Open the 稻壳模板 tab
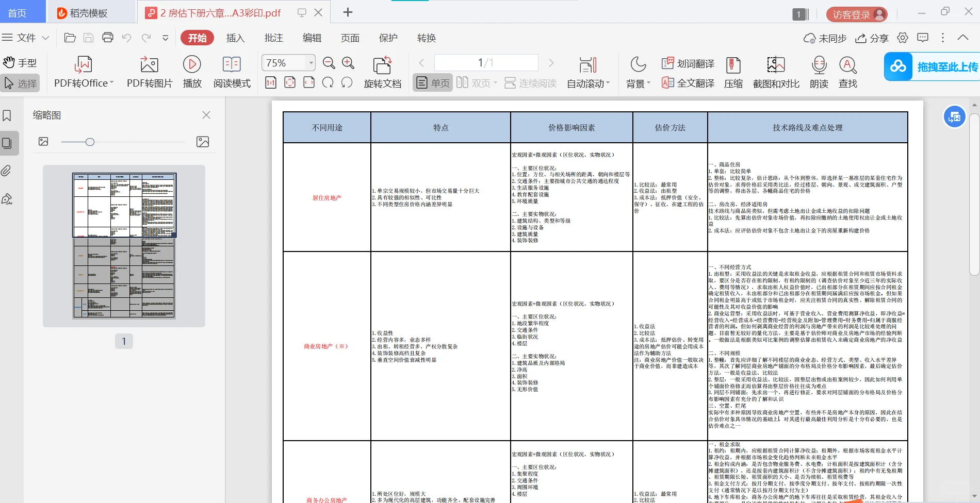980x503 pixels. click(x=83, y=13)
